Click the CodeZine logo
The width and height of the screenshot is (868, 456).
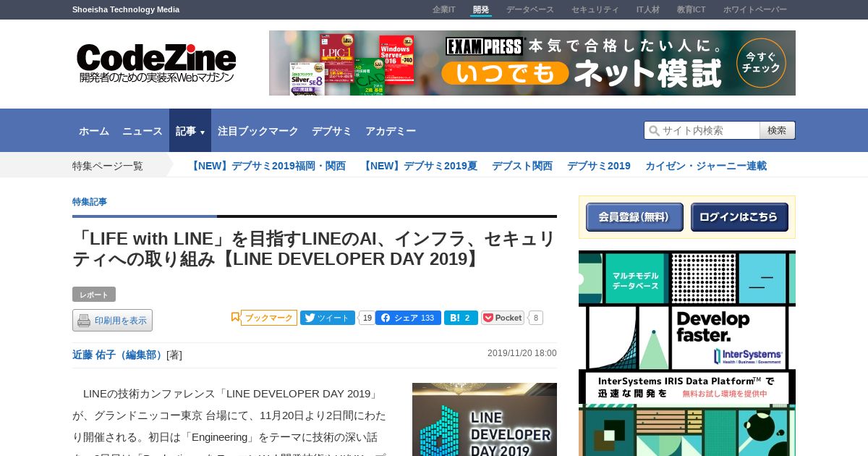tap(156, 63)
